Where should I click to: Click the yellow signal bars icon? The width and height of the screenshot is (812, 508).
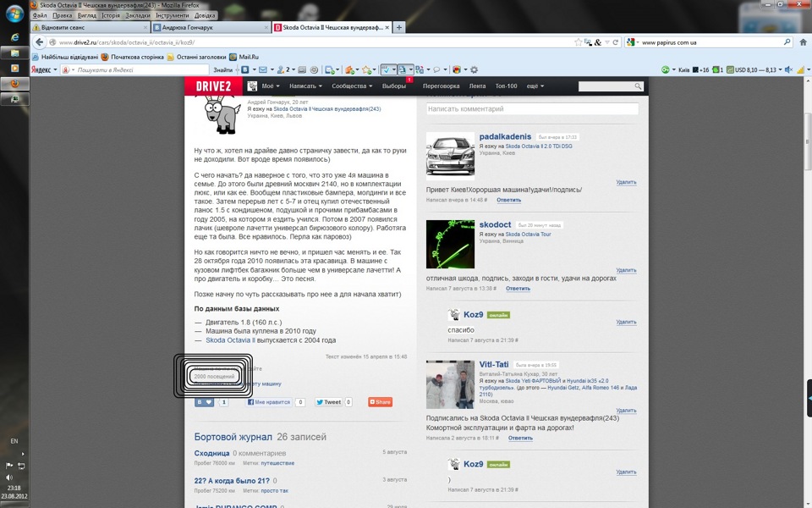click(x=801, y=70)
